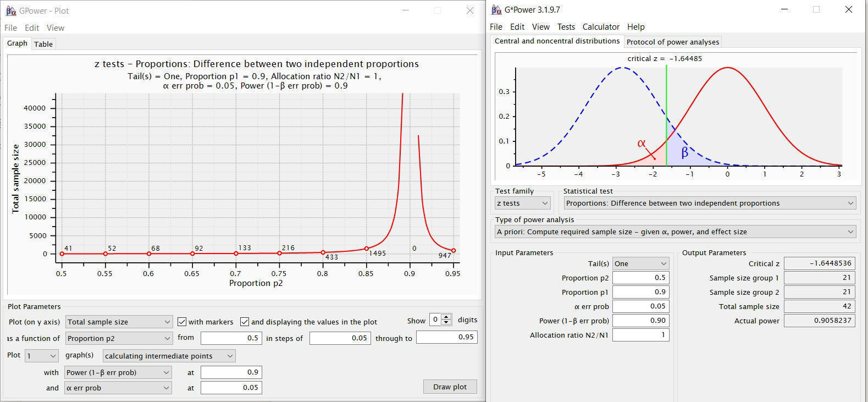
Task: Click the GPower Plot window icon
Action: coord(11,10)
